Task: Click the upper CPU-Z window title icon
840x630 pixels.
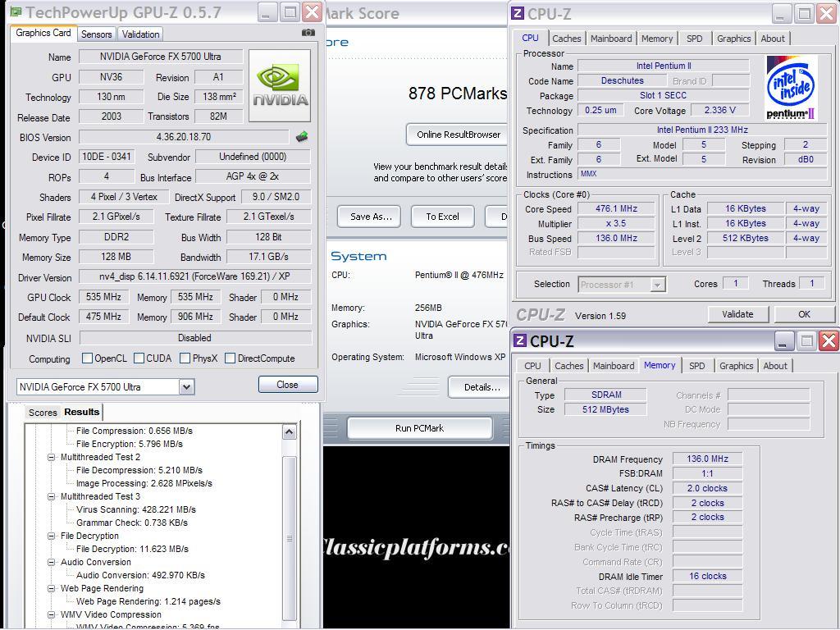Action: coord(518,13)
